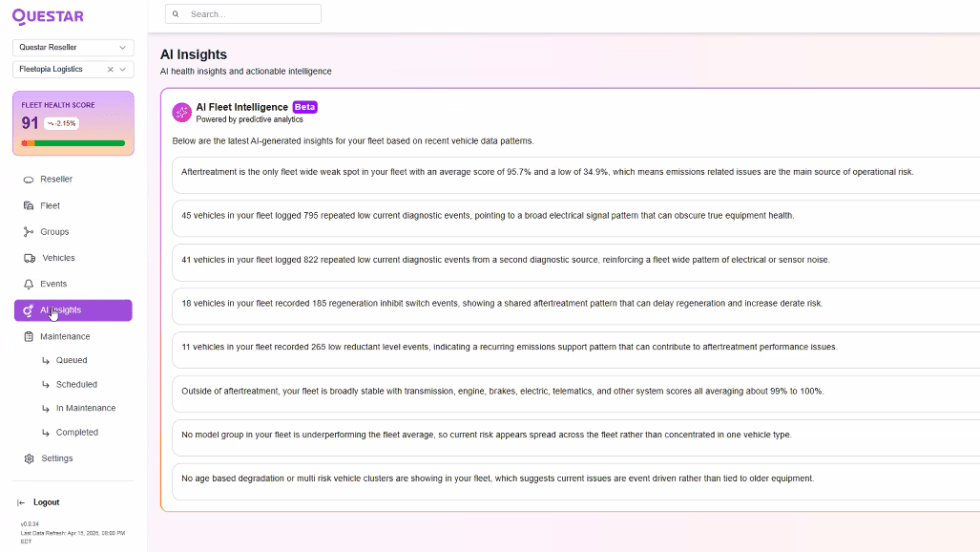Click the search magnifier icon

pos(176,14)
